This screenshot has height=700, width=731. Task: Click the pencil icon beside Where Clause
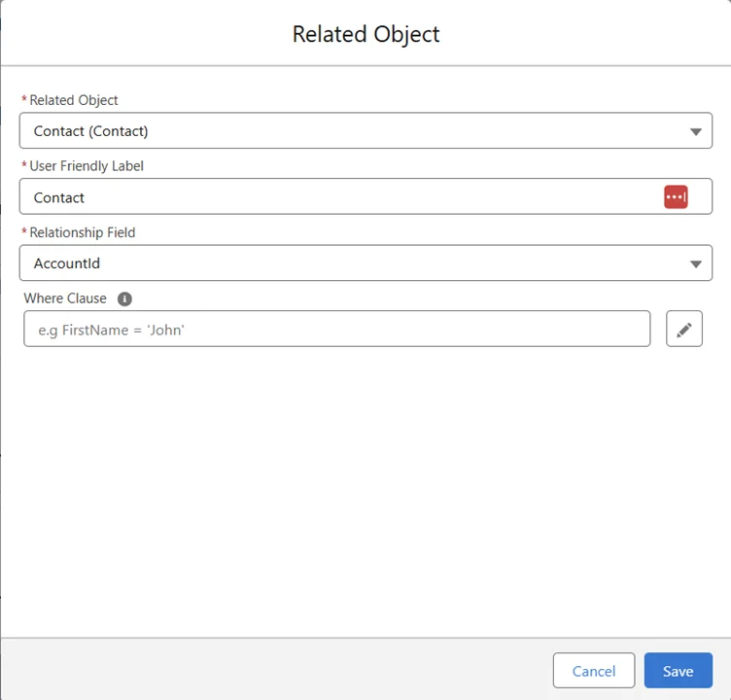[683, 330]
